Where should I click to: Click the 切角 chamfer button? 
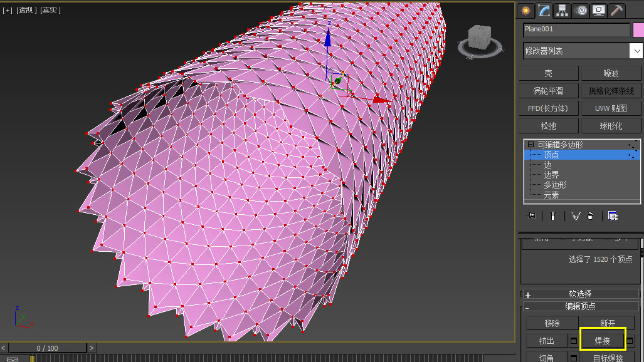(x=547, y=358)
